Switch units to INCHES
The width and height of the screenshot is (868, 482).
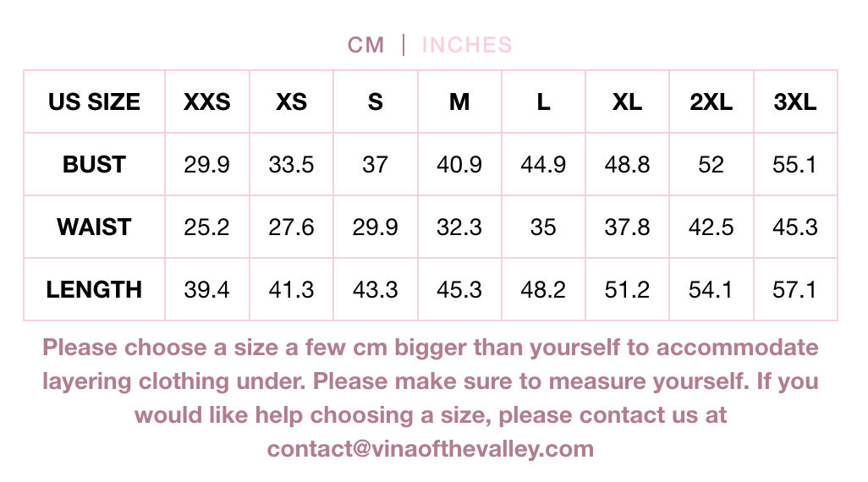pyautogui.click(x=467, y=45)
